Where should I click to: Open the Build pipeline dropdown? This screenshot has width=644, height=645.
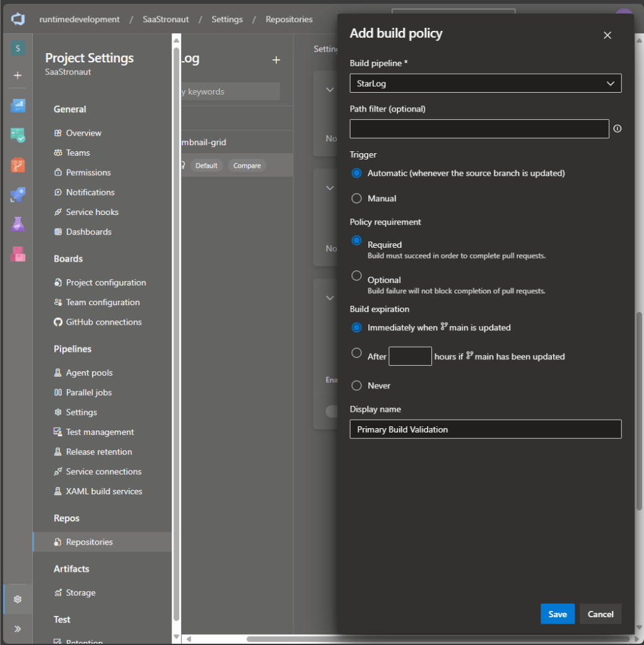485,83
